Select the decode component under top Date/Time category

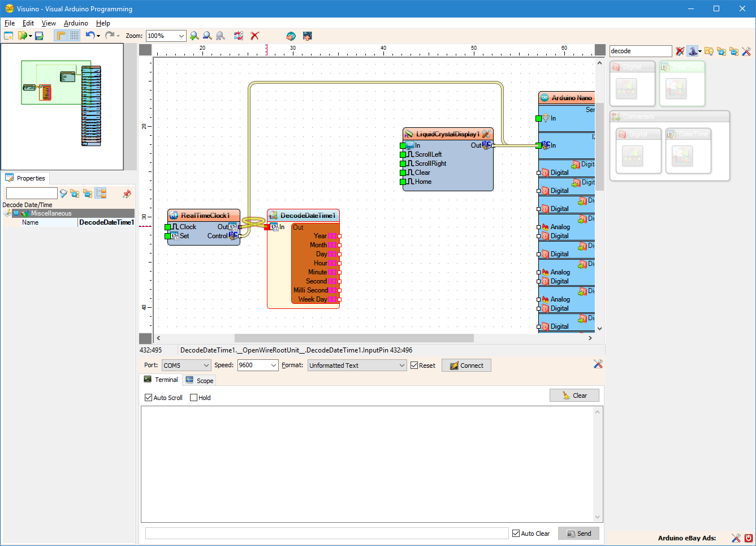676,89
